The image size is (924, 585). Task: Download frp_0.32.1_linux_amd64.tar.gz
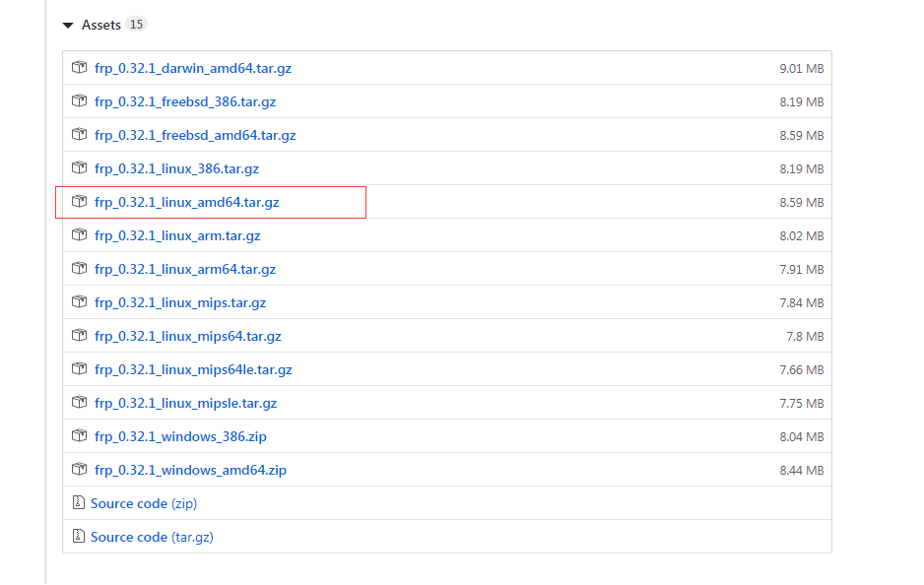187,203
